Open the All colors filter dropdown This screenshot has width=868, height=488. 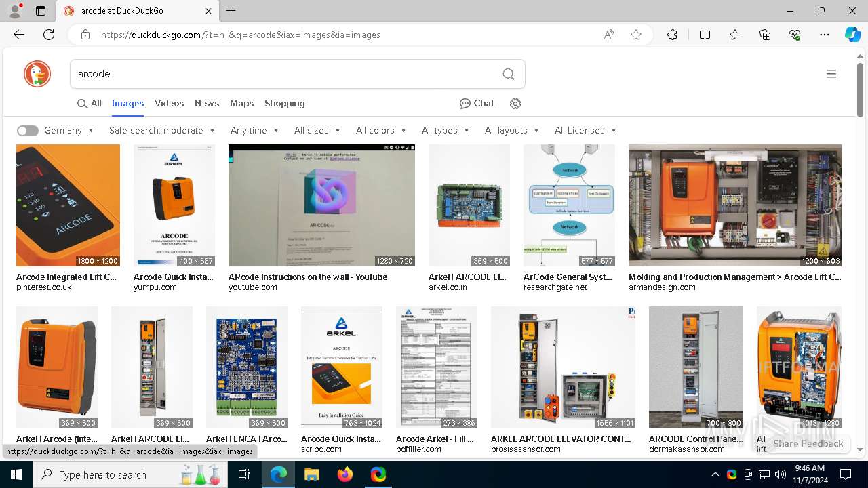380,131
